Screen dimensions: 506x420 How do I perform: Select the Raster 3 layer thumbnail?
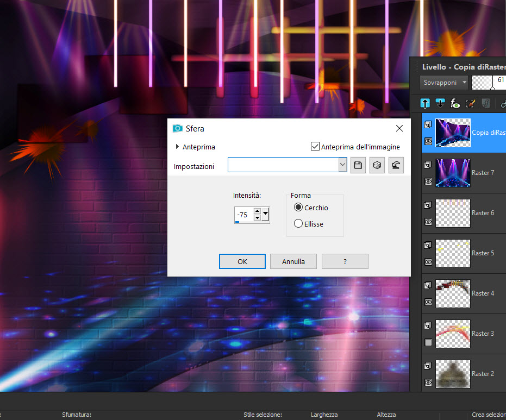click(x=453, y=334)
